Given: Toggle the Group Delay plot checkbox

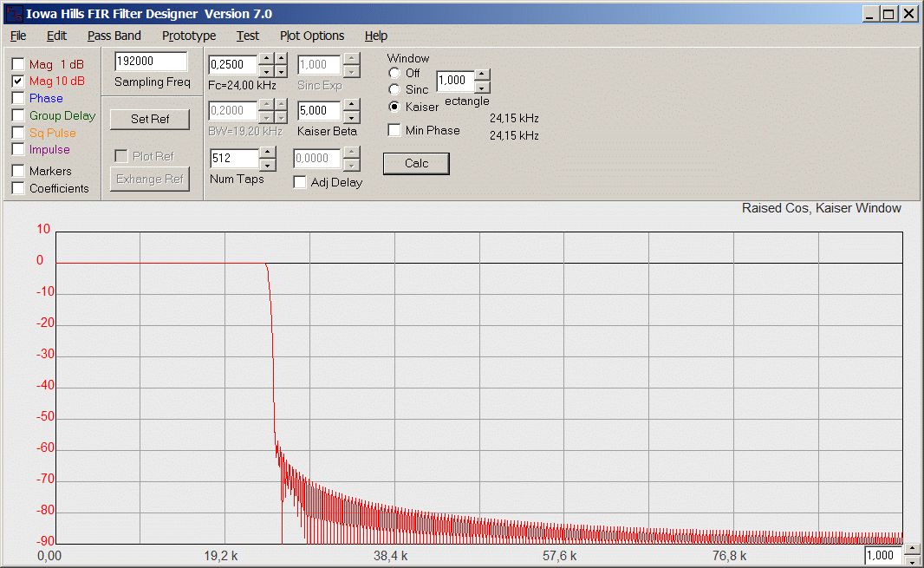Looking at the screenshot, I should coord(18,115).
